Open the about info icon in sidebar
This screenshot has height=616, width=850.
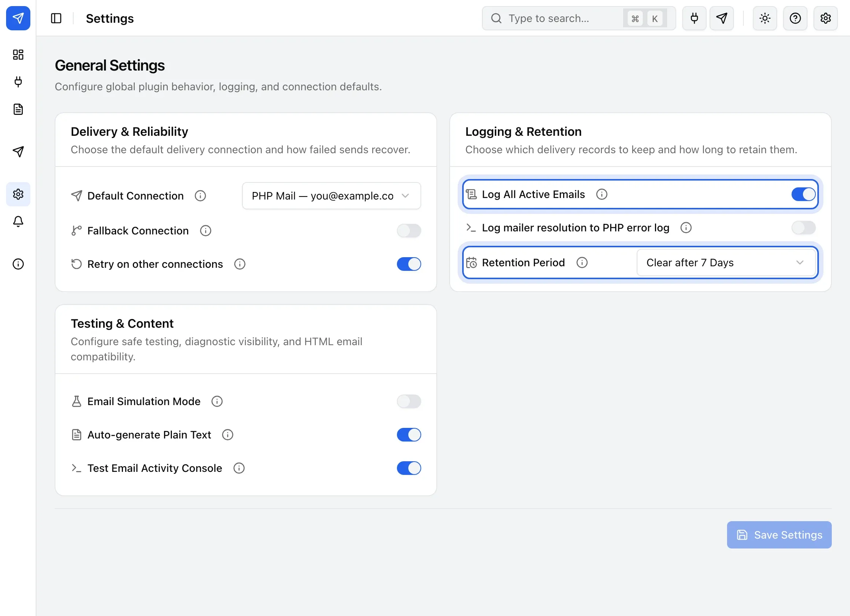pos(18,264)
